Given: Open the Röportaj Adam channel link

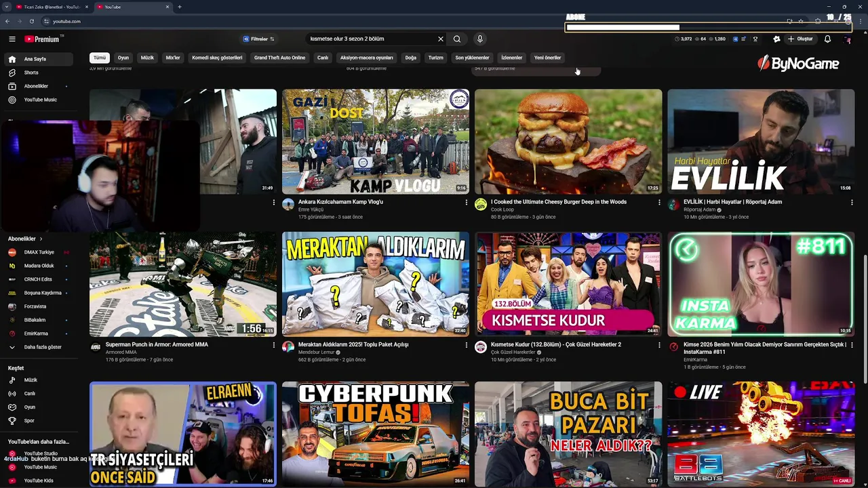Looking at the screenshot, I should 700,209.
